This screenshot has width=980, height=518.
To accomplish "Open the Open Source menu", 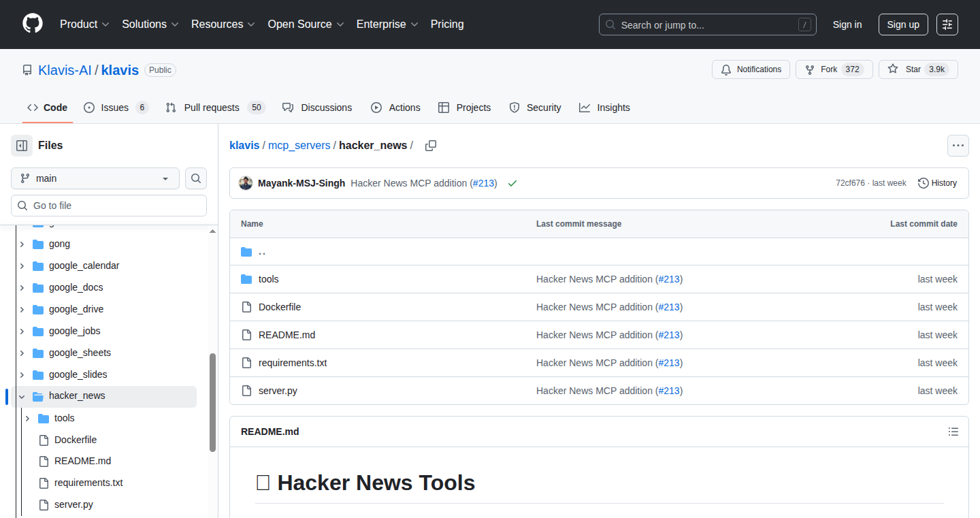I will [x=305, y=25].
